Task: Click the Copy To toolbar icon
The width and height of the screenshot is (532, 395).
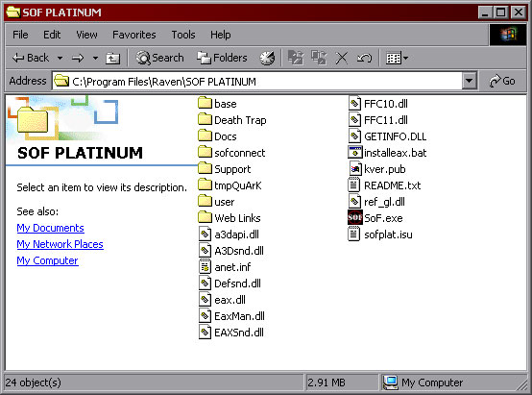Action: (x=319, y=58)
